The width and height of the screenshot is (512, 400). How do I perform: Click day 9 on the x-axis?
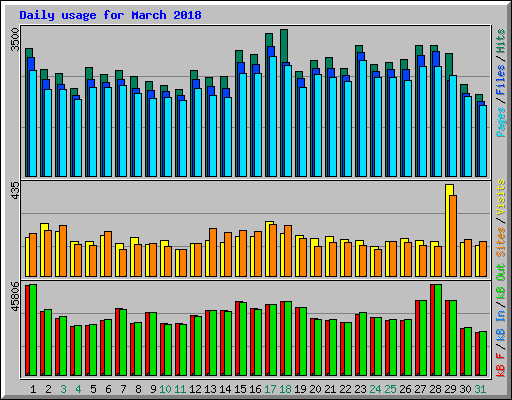point(153,389)
